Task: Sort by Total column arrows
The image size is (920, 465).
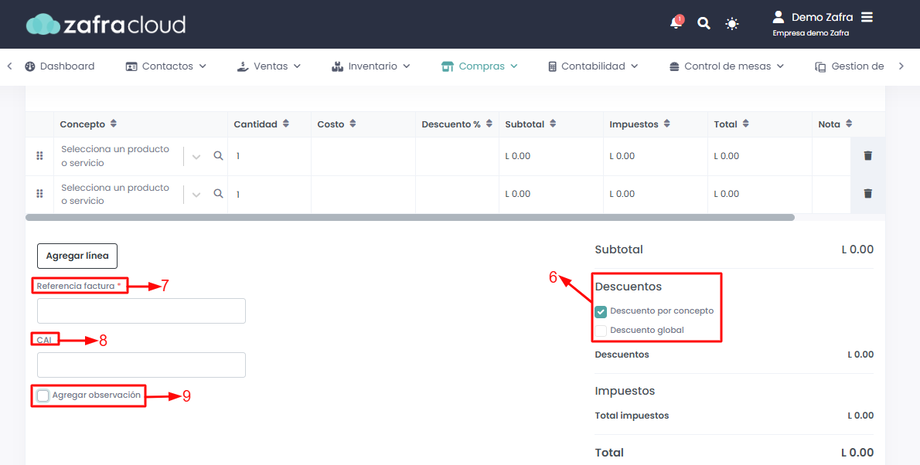Action: pos(745,124)
